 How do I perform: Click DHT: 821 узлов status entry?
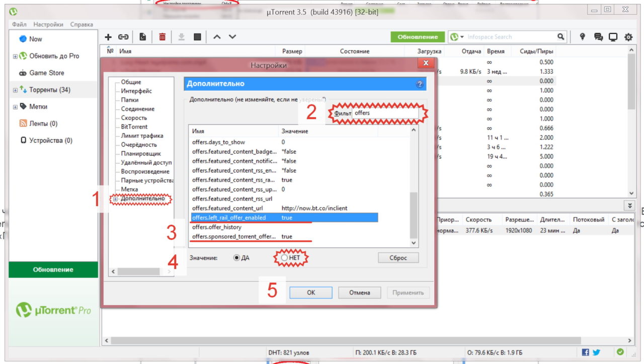click(x=289, y=352)
